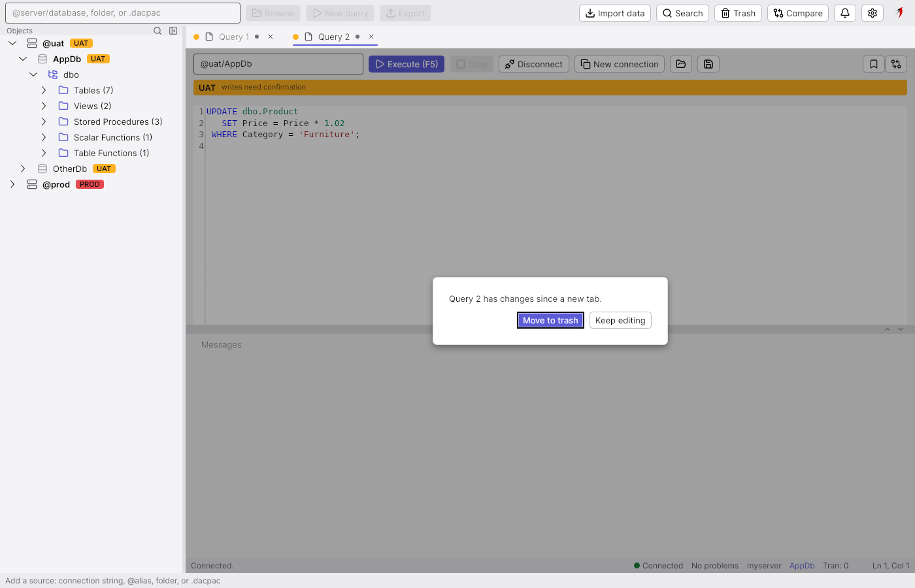Click the bookmark icon in query toolbar
The image size is (915, 588).
(874, 64)
